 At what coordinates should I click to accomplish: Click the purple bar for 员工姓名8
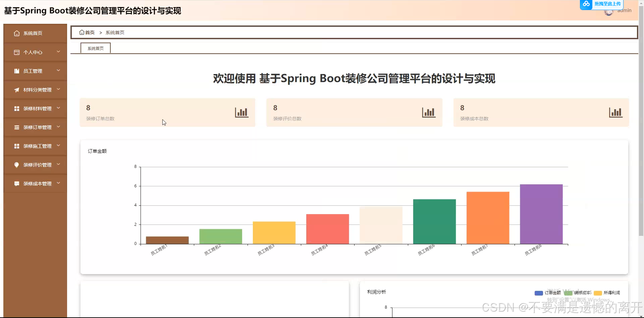pyautogui.click(x=541, y=214)
